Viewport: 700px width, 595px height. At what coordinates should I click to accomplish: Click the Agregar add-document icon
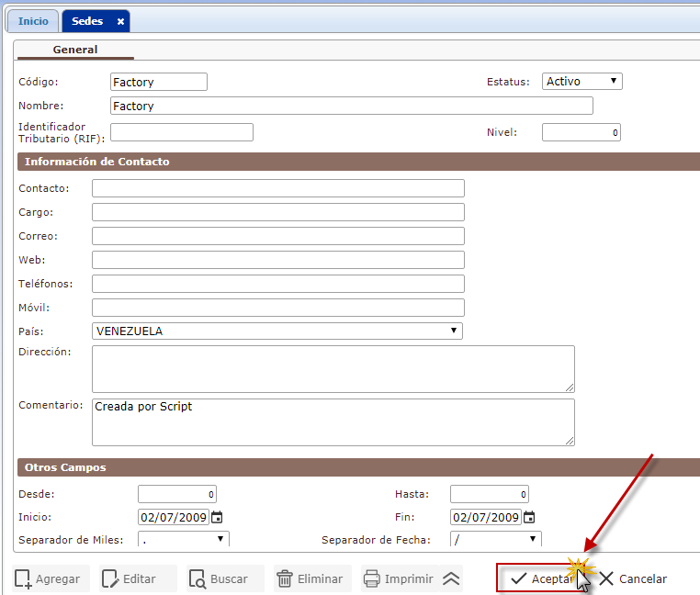click(23, 578)
